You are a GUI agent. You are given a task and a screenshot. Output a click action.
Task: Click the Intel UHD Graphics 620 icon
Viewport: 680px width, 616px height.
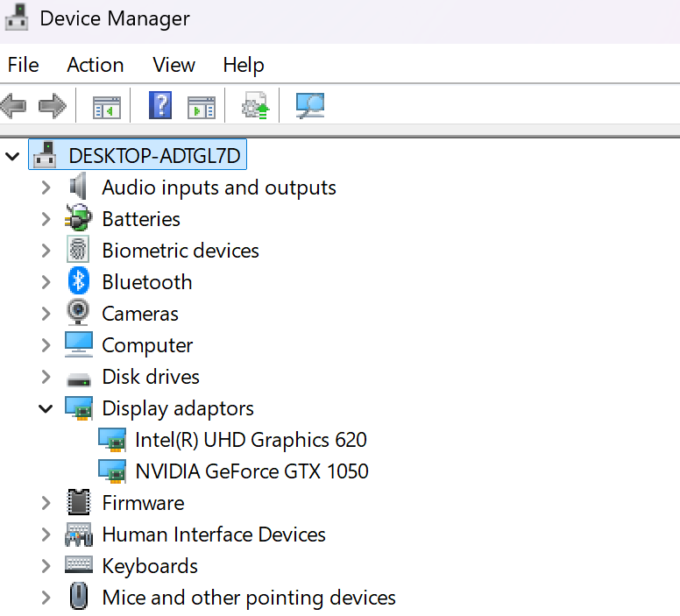pyautogui.click(x=112, y=440)
